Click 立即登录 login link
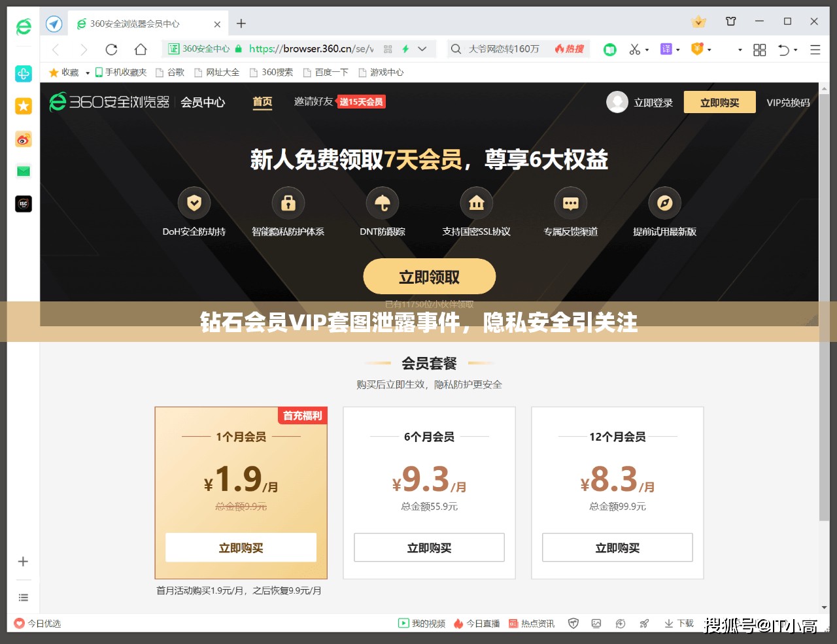This screenshot has width=837, height=644. pyautogui.click(x=653, y=103)
